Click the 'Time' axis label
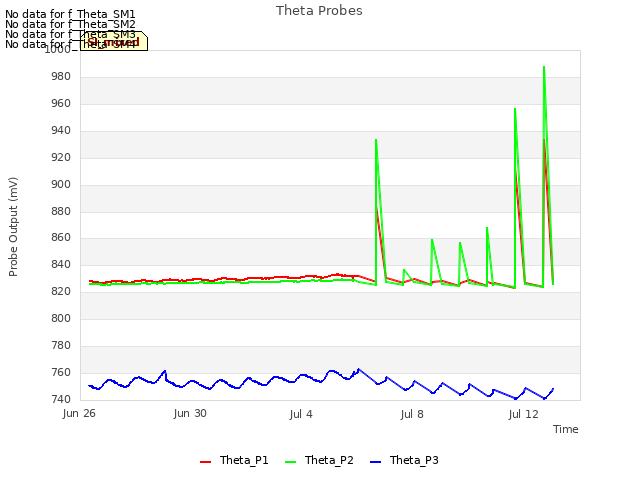 click(x=566, y=429)
